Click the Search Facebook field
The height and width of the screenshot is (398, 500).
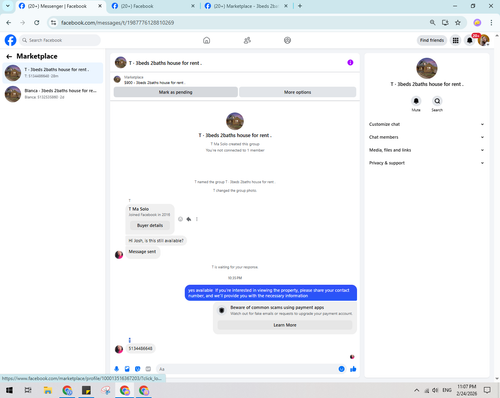tap(60, 40)
